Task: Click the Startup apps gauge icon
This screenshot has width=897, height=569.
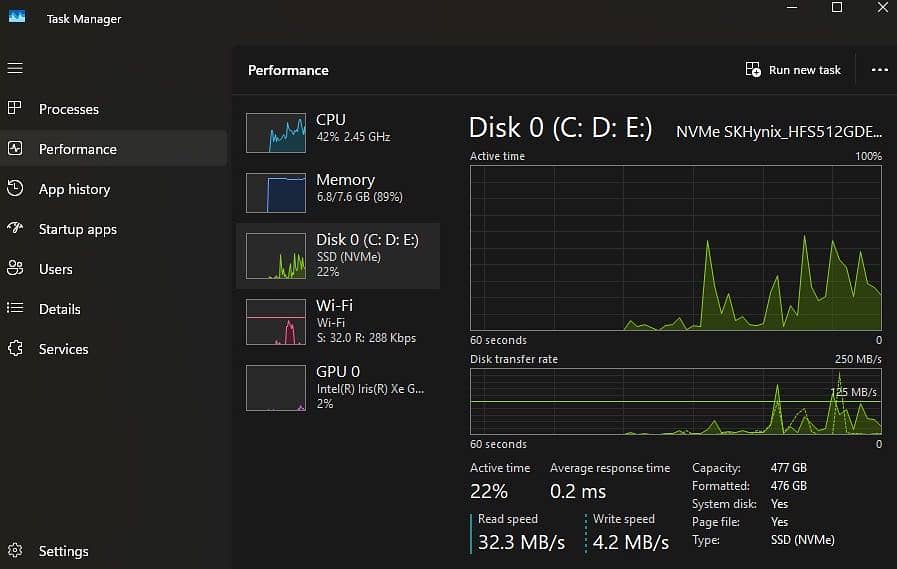Action: 15,228
